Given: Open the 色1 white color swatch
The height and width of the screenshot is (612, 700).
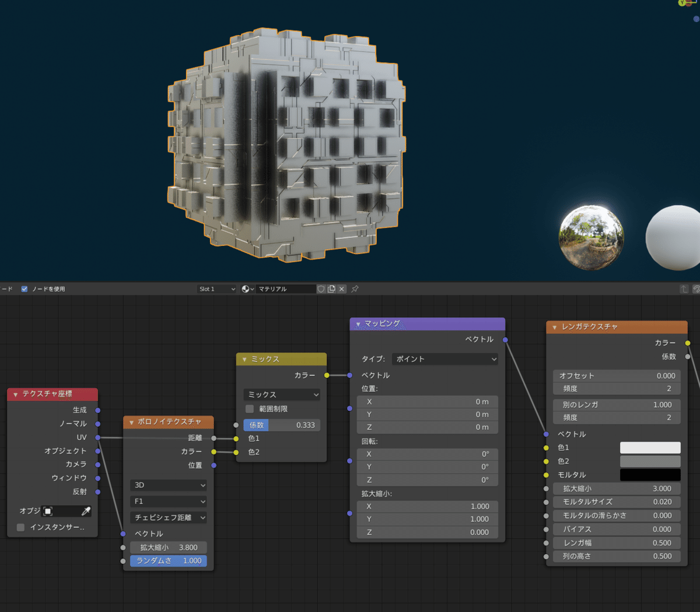Looking at the screenshot, I should 650,448.
